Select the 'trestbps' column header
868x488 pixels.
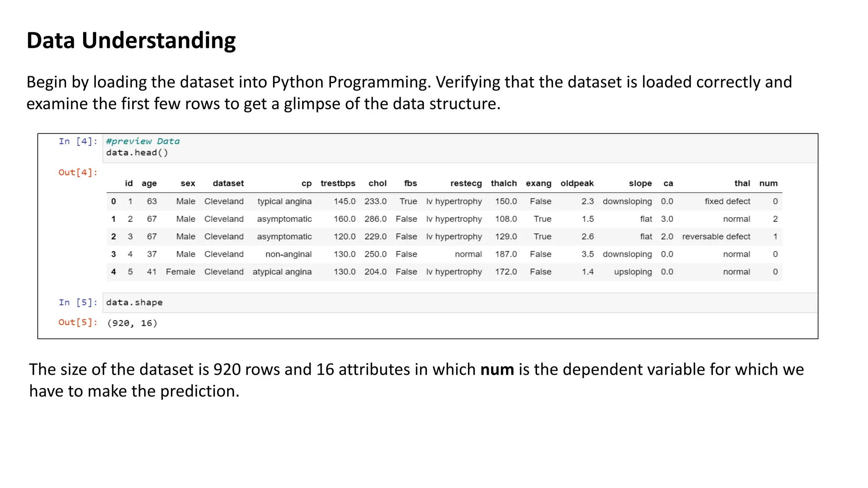point(338,183)
